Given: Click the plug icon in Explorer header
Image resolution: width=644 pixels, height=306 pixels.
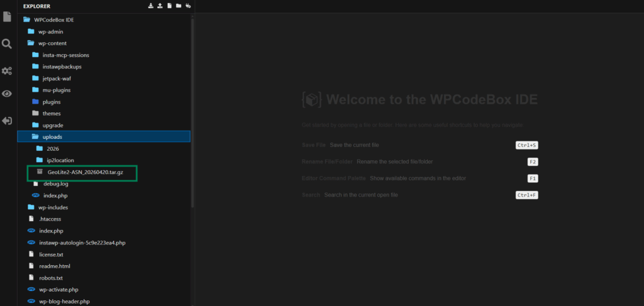Looking at the screenshot, I should [x=188, y=6].
